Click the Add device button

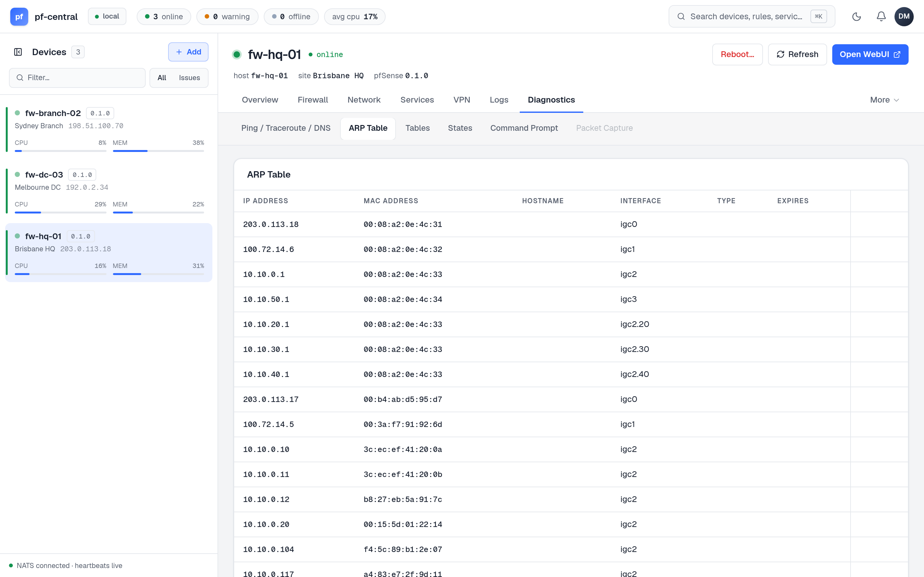click(x=188, y=52)
